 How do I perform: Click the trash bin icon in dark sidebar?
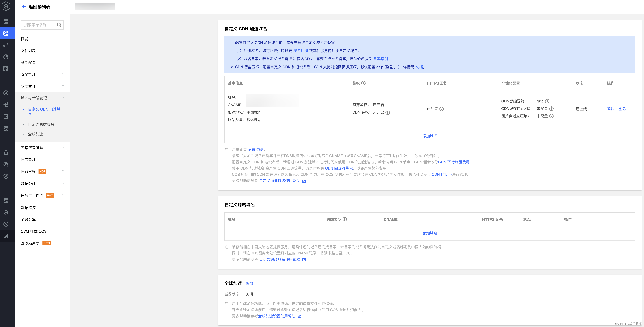6,152
